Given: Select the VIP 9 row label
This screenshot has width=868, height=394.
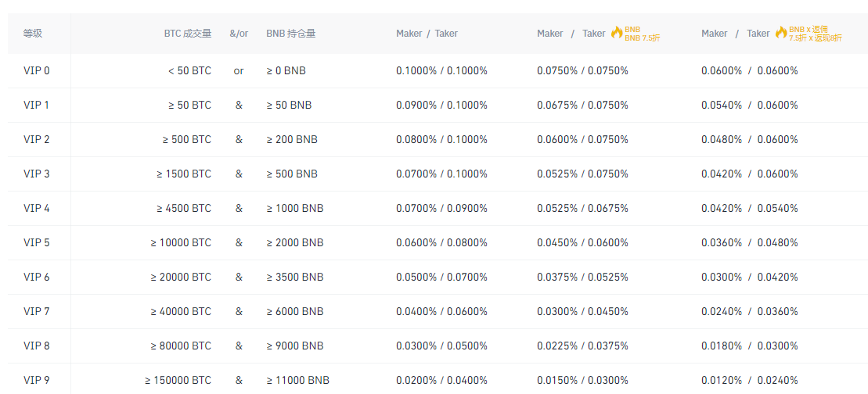Looking at the screenshot, I should [x=37, y=381].
